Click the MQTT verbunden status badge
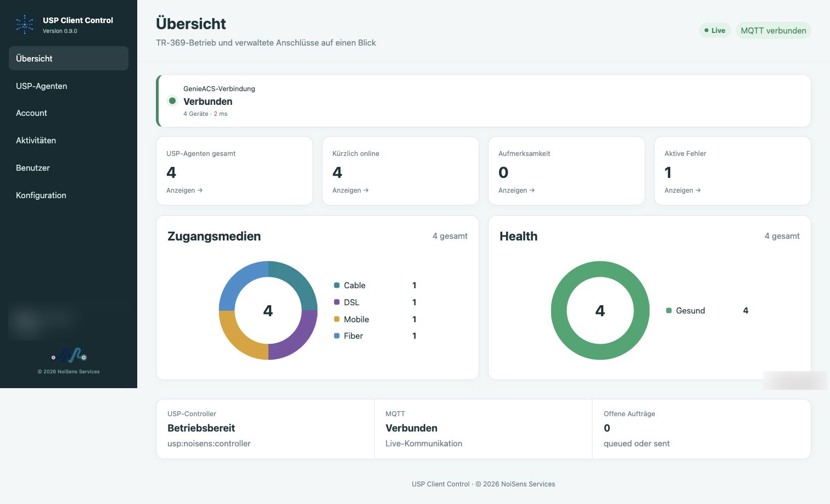The width and height of the screenshot is (830, 504). pos(773,31)
